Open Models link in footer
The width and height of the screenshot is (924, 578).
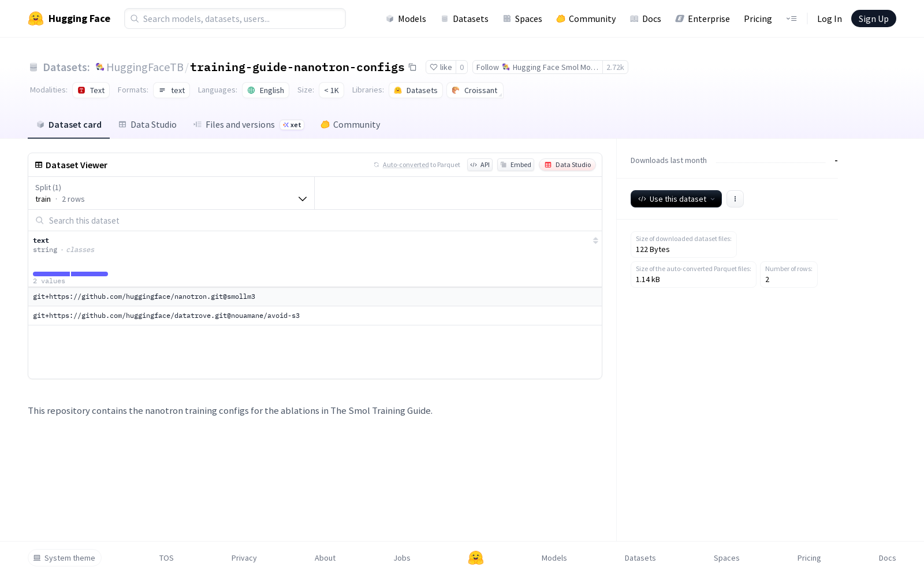click(554, 558)
